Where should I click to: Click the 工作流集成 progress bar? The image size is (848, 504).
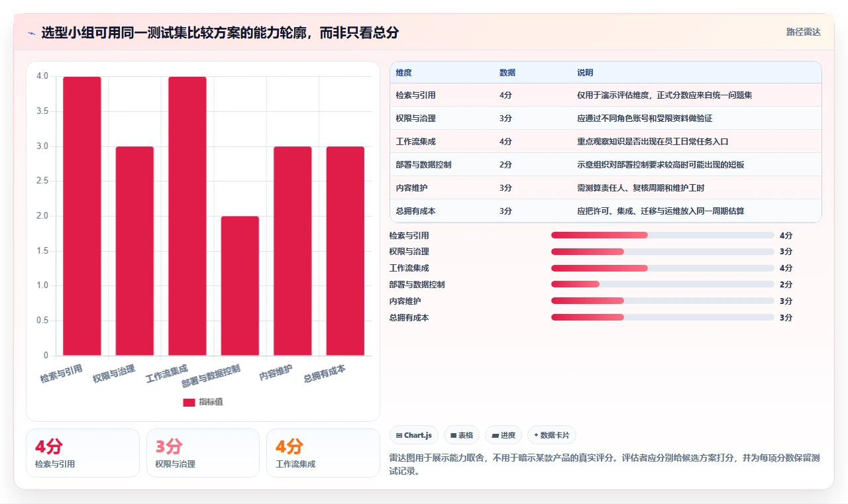662,268
